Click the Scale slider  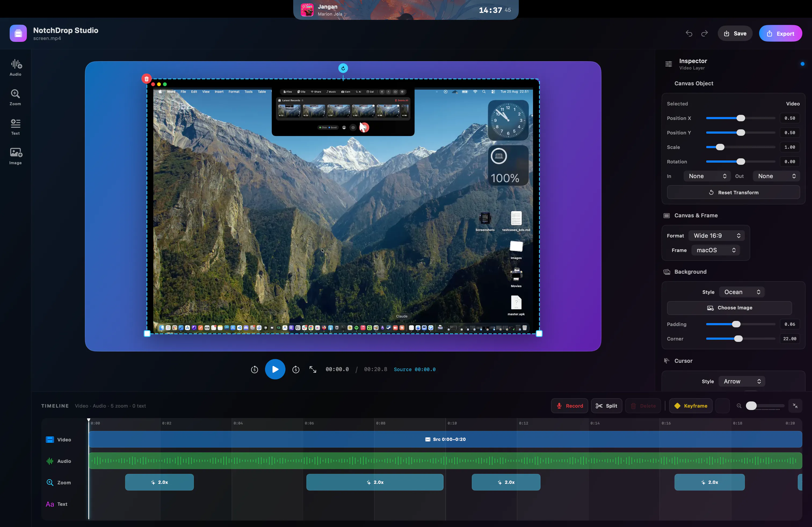point(741,147)
